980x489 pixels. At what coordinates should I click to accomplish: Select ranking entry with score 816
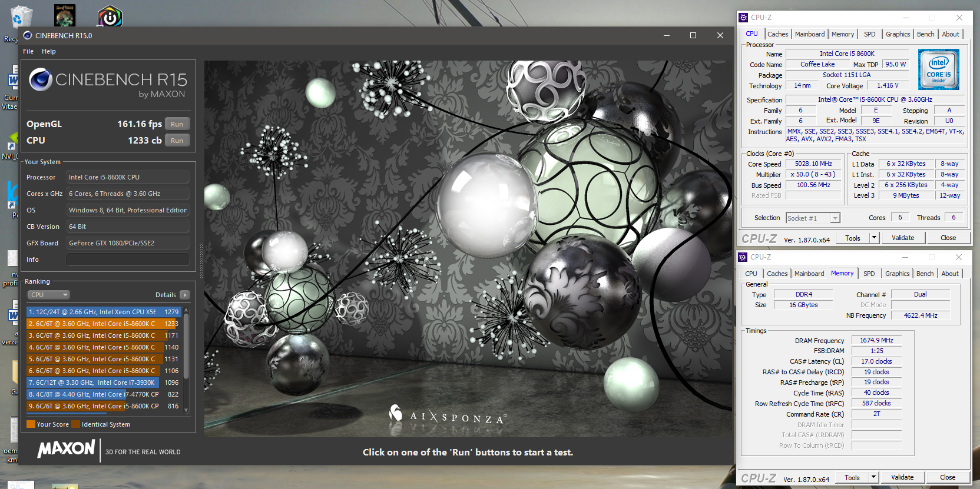click(104, 406)
